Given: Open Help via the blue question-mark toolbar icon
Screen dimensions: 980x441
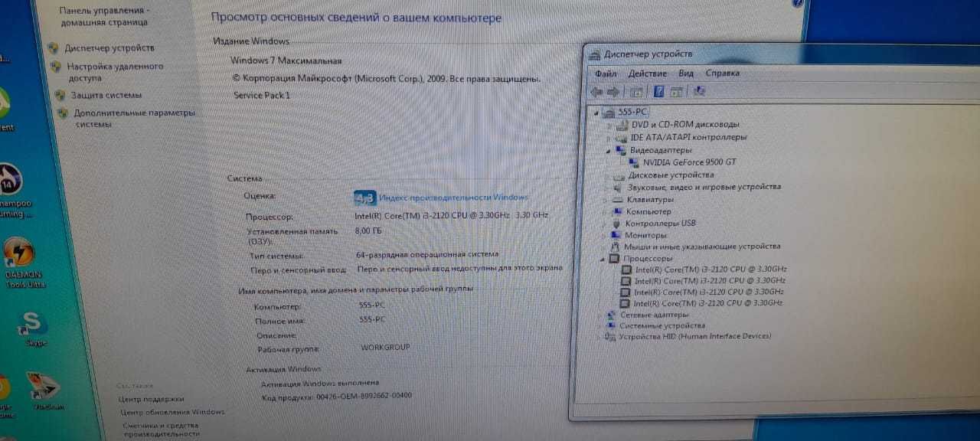Looking at the screenshot, I should (x=658, y=92).
